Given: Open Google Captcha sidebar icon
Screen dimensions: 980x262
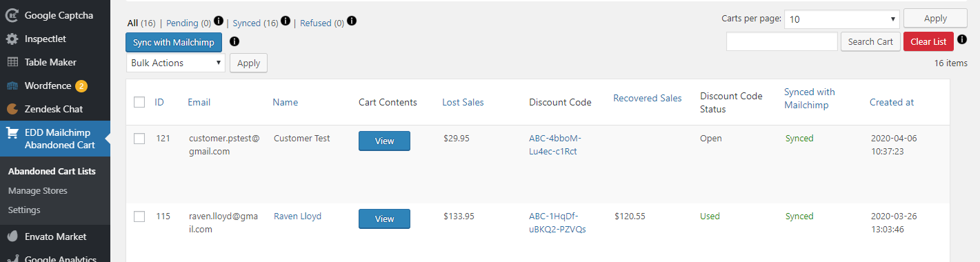Looking at the screenshot, I should pos(12,15).
